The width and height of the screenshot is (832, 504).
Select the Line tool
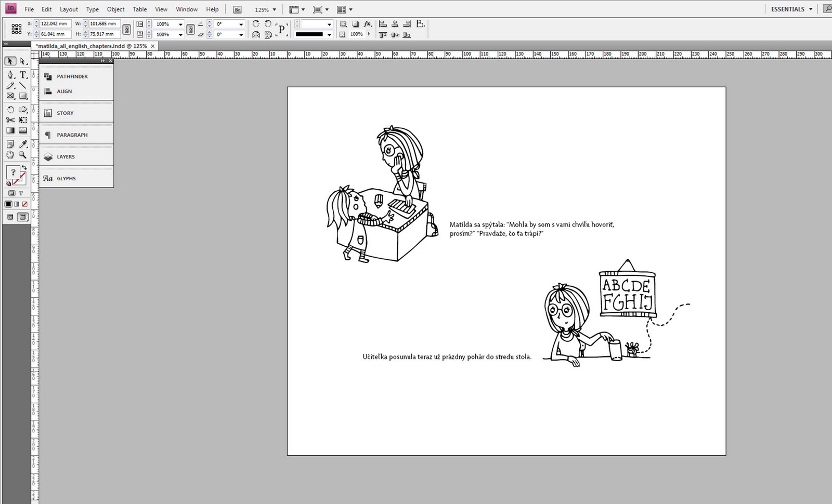tap(23, 86)
